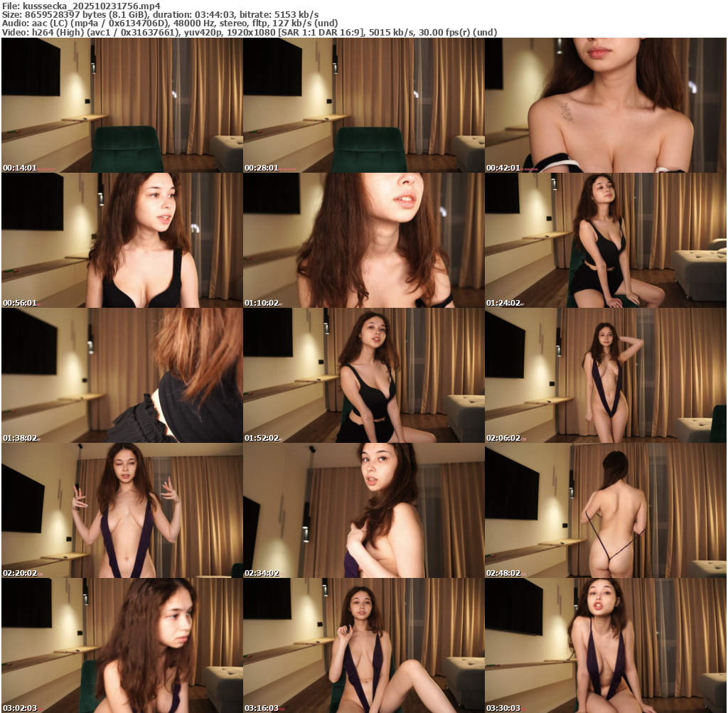Screen dimensions: 728x713
Task: Click the frame marked 02:48:02
Action: click(605, 510)
